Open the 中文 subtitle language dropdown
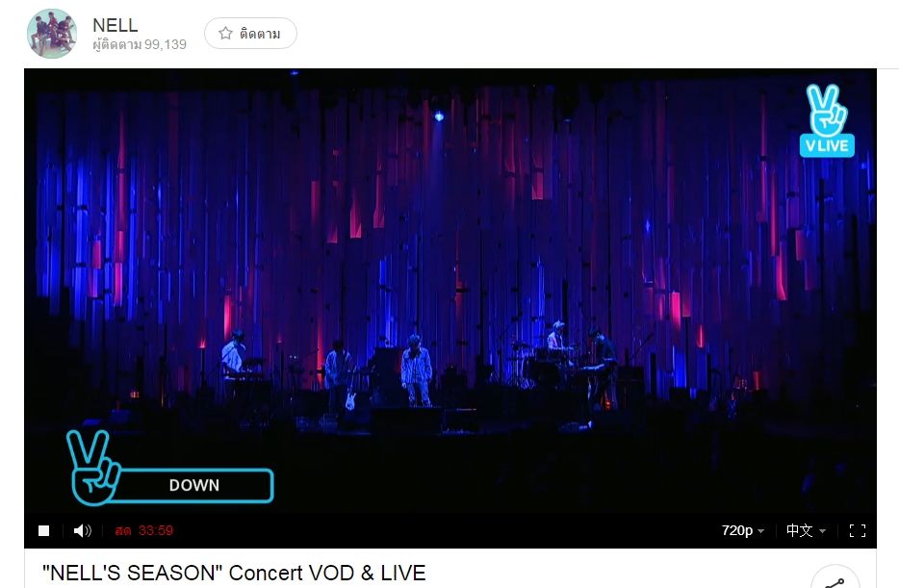The height and width of the screenshot is (588, 899). pos(806,530)
